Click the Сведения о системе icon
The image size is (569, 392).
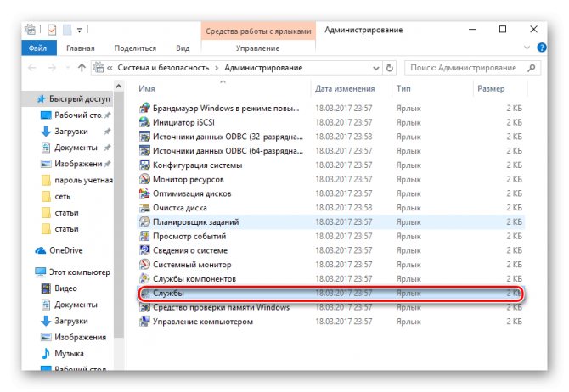[144, 250]
